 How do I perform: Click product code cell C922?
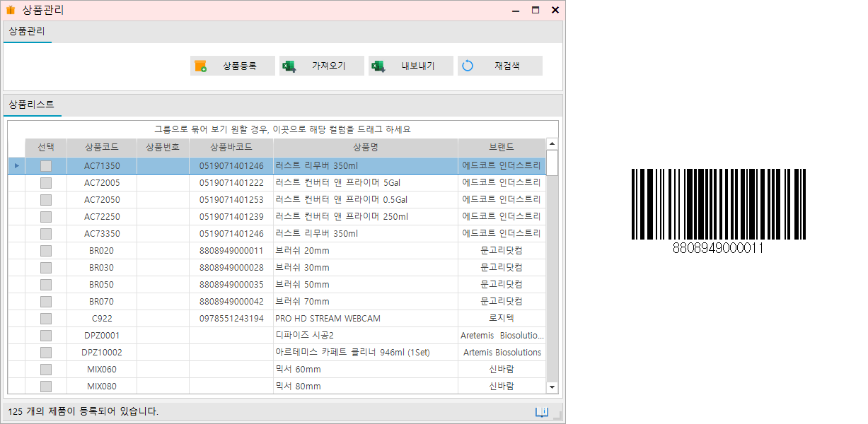102,319
